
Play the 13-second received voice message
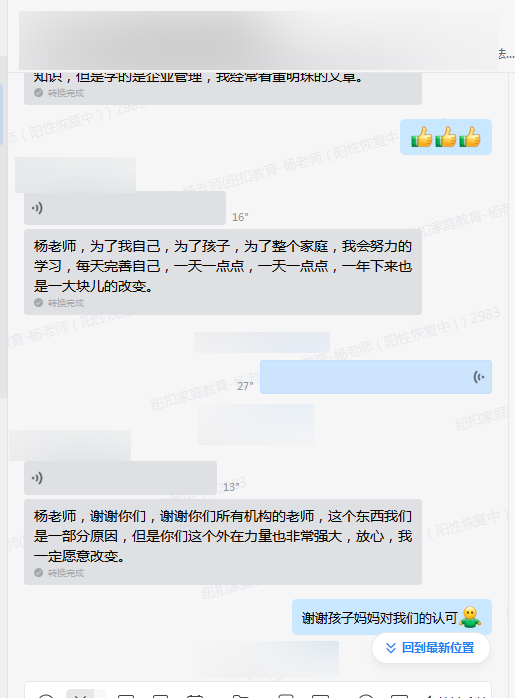coord(120,478)
